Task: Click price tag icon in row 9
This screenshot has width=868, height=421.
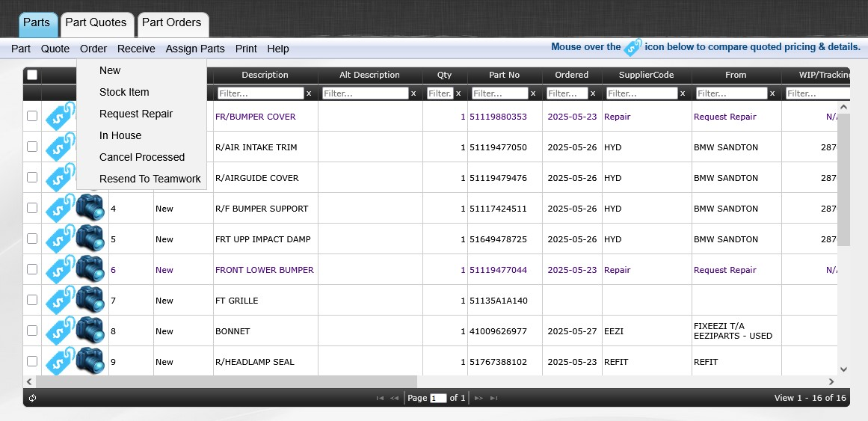Action: [60, 361]
